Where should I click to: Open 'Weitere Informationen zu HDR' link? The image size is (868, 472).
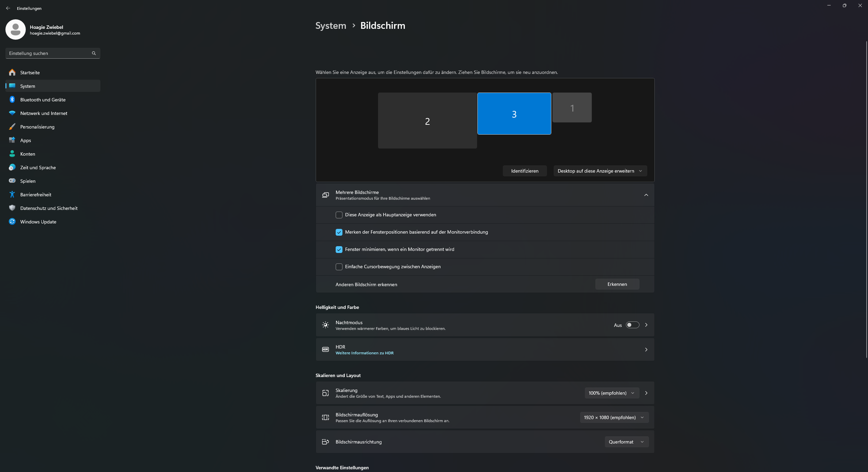click(x=364, y=353)
